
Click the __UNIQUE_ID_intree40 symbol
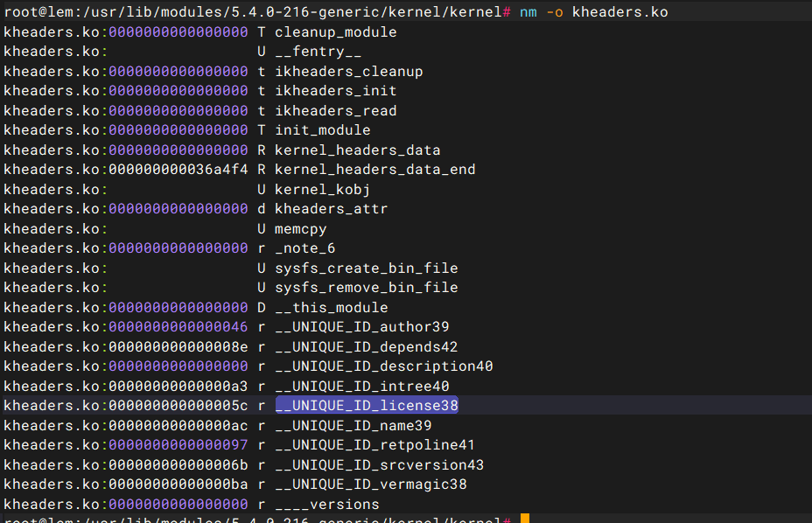pos(362,387)
